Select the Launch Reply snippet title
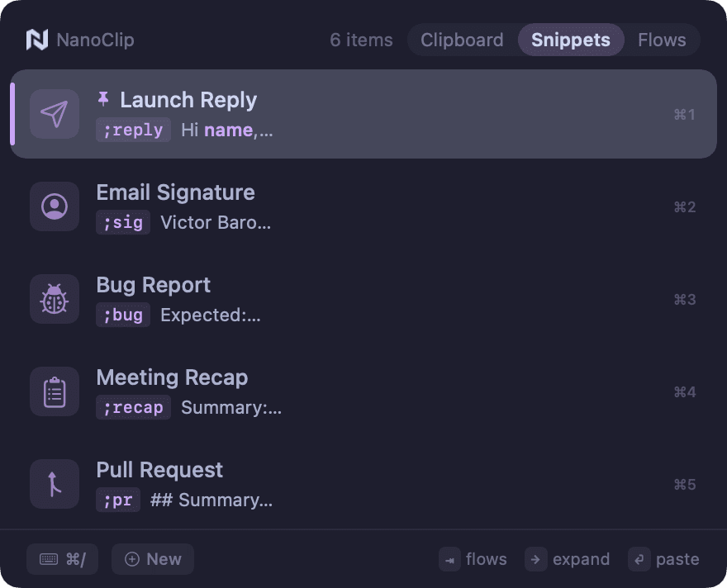727x588 pixels. coord(188,100)
